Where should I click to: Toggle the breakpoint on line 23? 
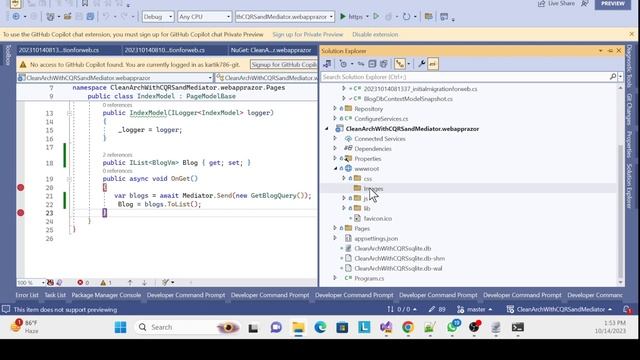pyautogui.click(x=21, y=213)
